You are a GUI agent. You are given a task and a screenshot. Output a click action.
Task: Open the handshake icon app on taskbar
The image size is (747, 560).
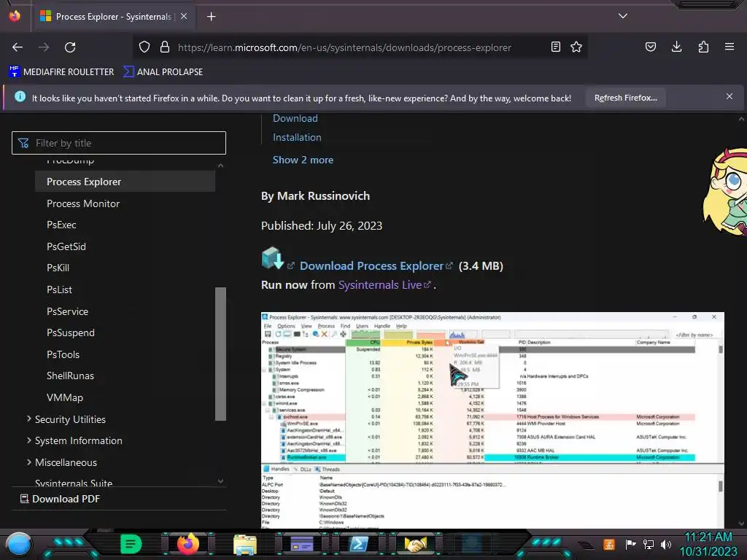(x=415, y=544)
